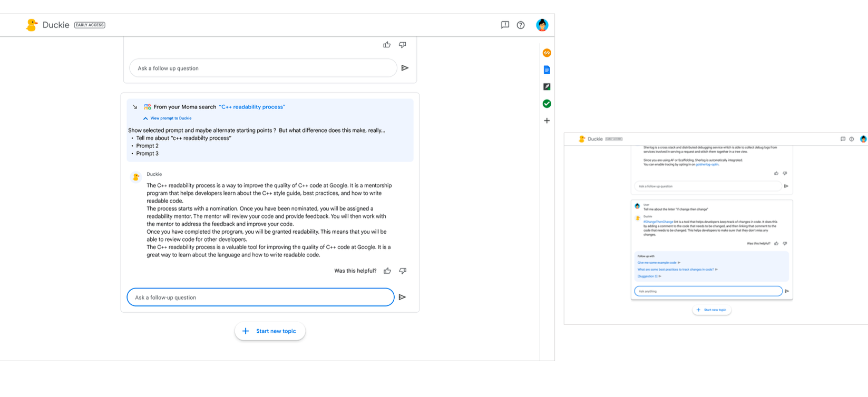Viewport: 868px width, 397px height.
Task: Open the "C++ readability process" search link
Action: click(x=252, y=107)
